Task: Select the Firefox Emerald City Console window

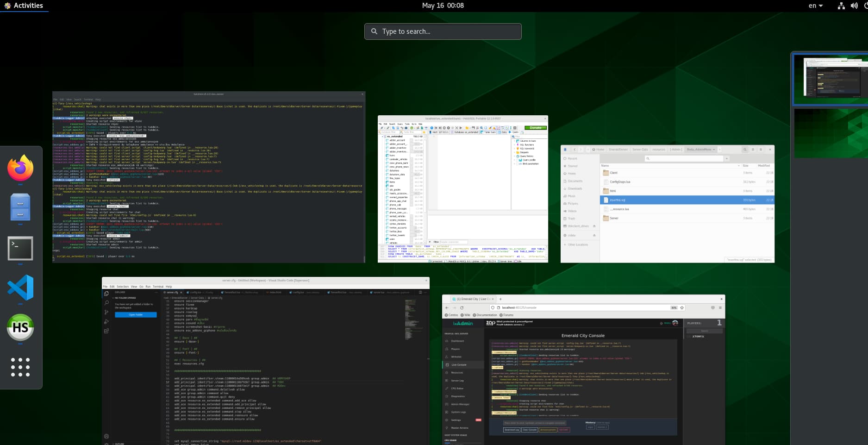Action: (583, 370)
